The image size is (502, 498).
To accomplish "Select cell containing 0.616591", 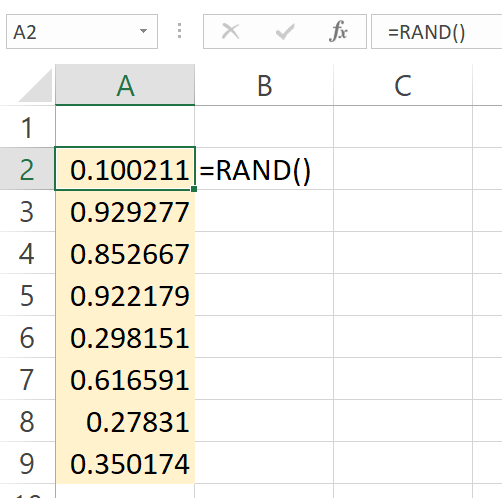I will [125, 379].
